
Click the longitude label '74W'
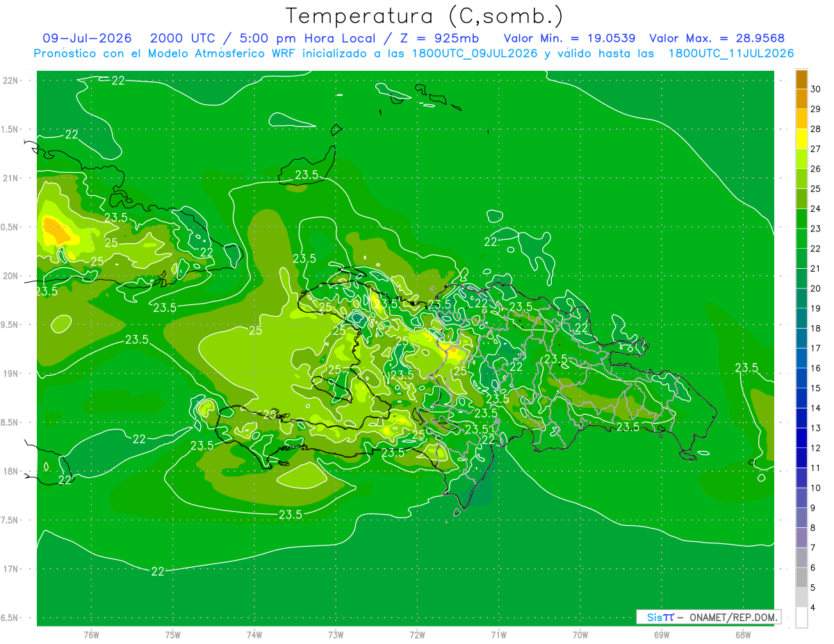[x=254, y=634]
